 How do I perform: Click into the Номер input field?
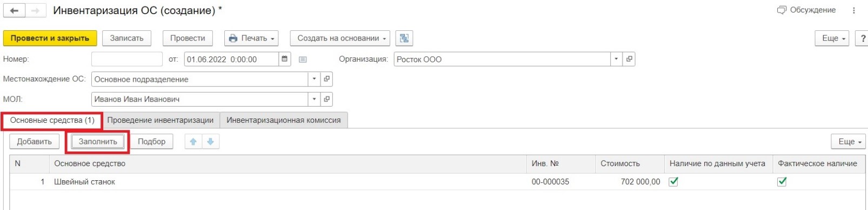[x=126, y=59]
